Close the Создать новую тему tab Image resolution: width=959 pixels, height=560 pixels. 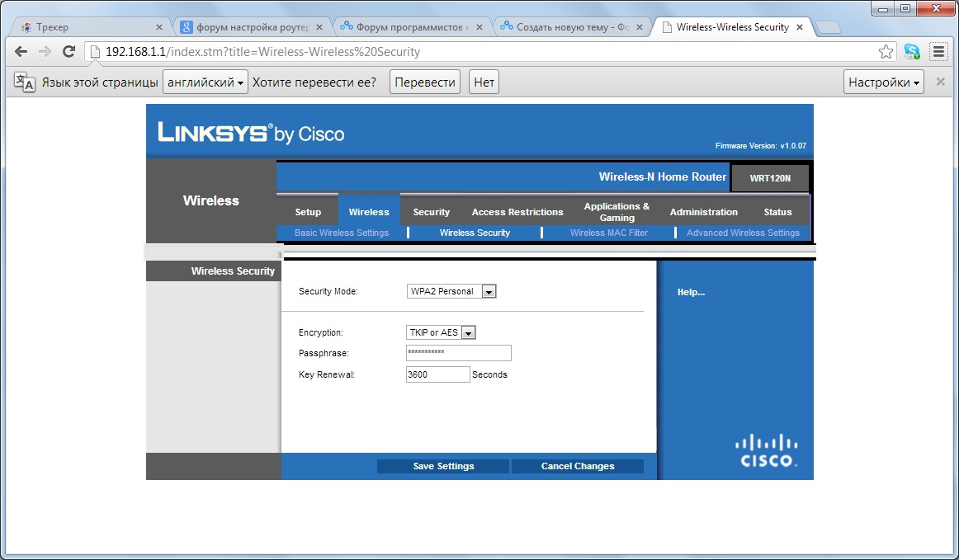click(640, 27)
